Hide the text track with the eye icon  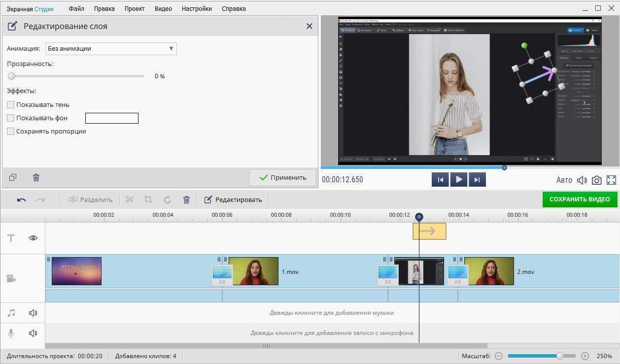pyautogui.click(x=33, y=238)
